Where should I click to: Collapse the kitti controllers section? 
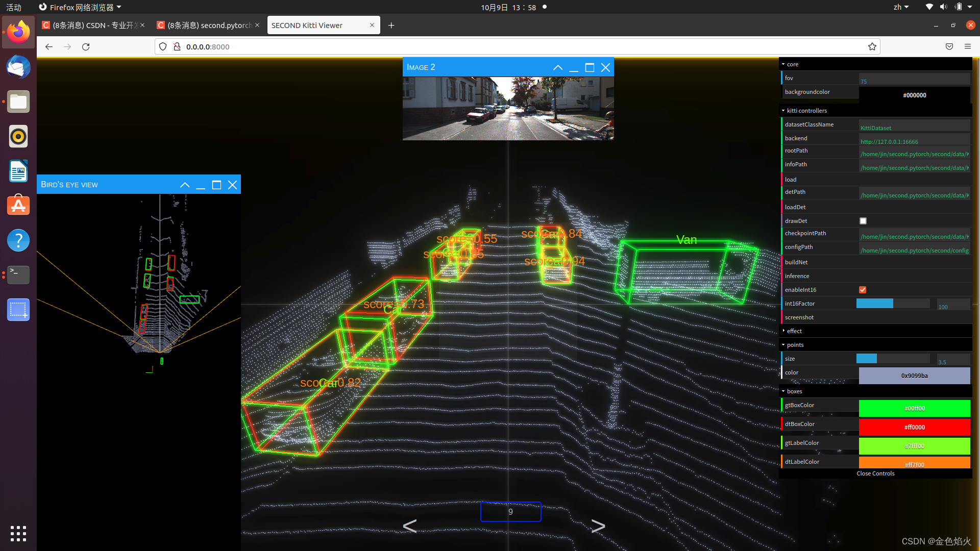click(x=806, y=111)
